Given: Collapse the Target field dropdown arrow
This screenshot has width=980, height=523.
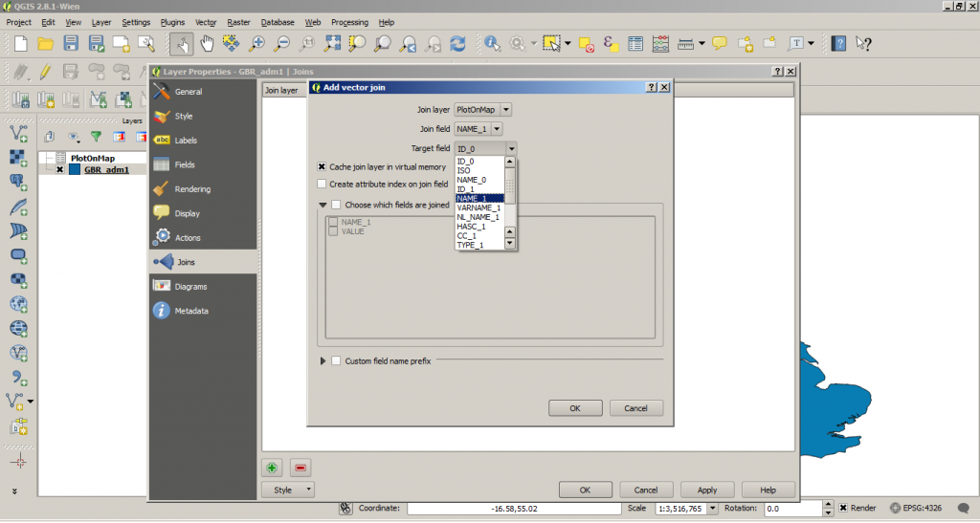Looking at the screenshot, I should pos(511,148).
